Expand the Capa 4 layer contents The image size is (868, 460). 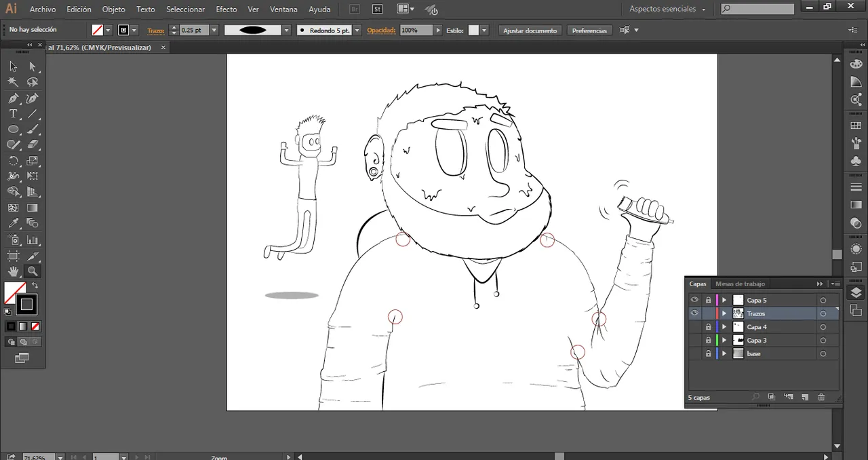(724, 327)
